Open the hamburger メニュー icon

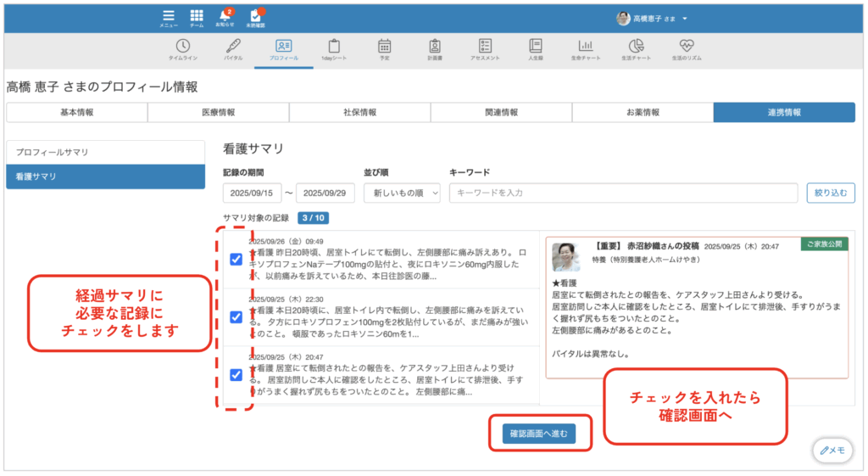click(169, 17)
